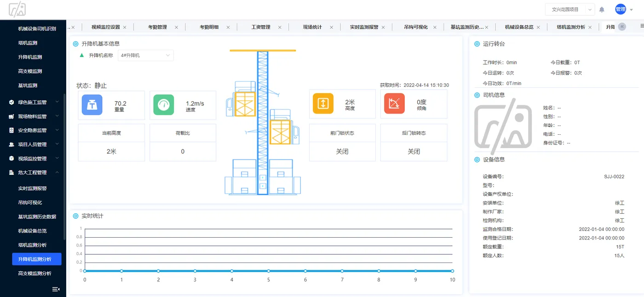Open sidebar item 机械设备总览

click(x=32, y=231)
